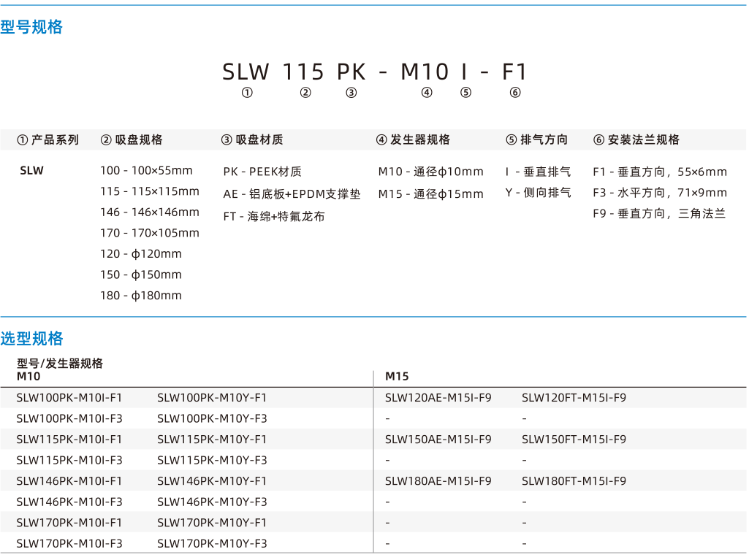Image resolution: width=749 pixels, height=560 pixels.
Task: Select the 'F9 - 垂直方向，三角法兰' flange entry
Action: [x=660, y=214]
